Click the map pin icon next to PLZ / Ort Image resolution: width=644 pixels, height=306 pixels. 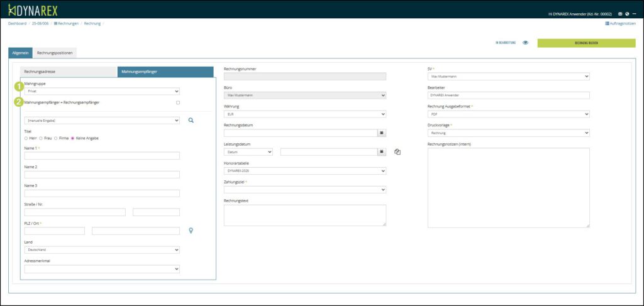coord(191,231)
